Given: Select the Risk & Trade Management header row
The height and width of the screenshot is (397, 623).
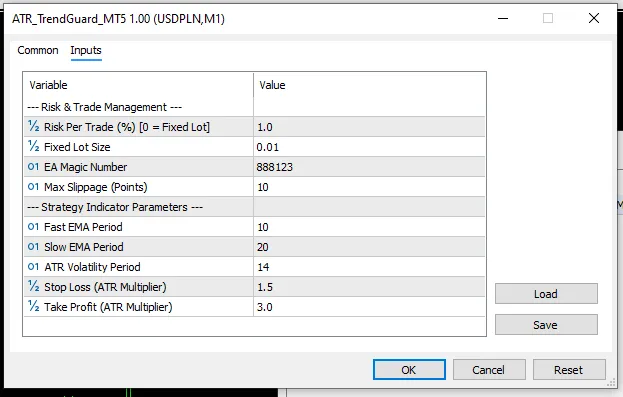Looking at the screenshot, I should [254, 107].
